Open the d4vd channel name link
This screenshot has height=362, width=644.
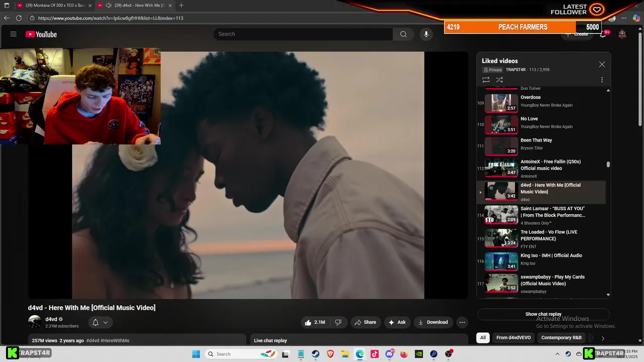coord(51,319)
